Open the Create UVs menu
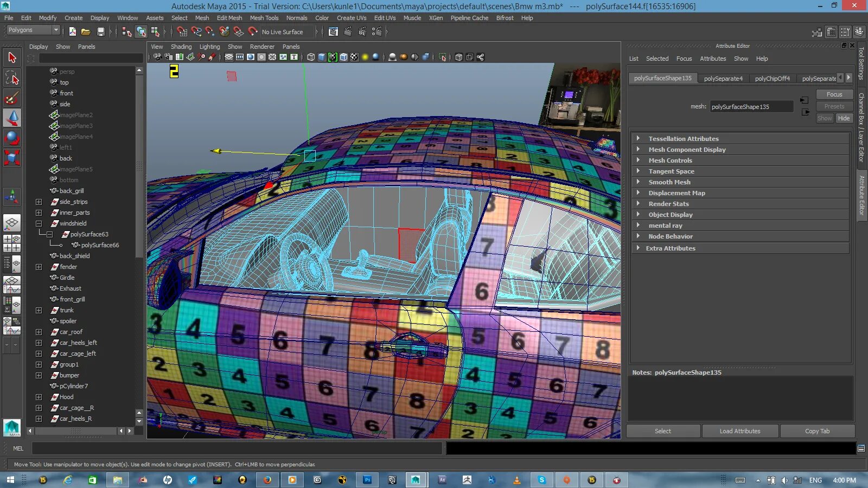The image size is (868, 488). click(352, 18)
